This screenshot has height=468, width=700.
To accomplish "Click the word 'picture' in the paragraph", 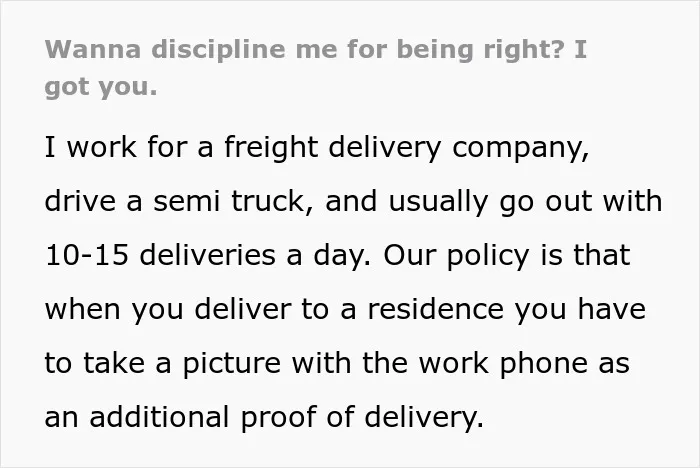I will 232,364.
